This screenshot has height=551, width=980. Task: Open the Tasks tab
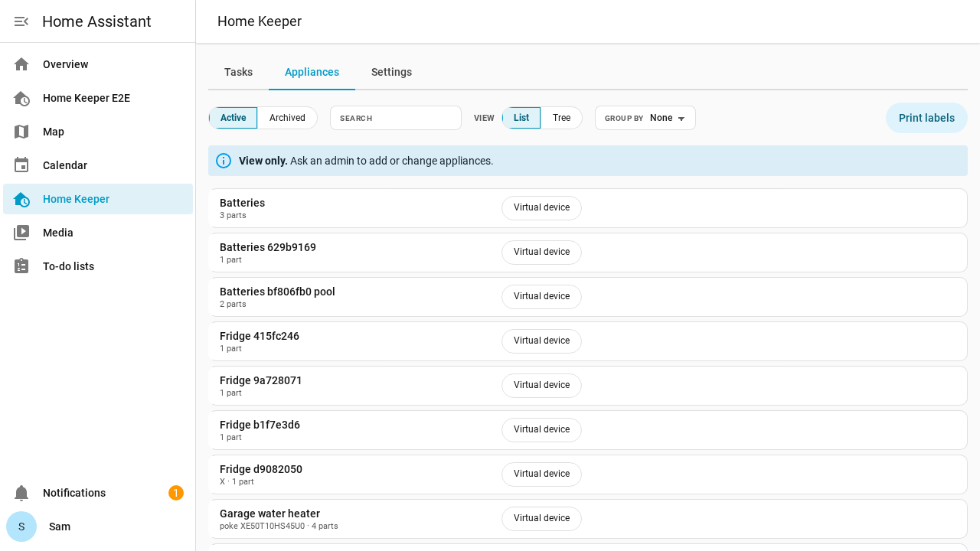[x=238, y=72]
